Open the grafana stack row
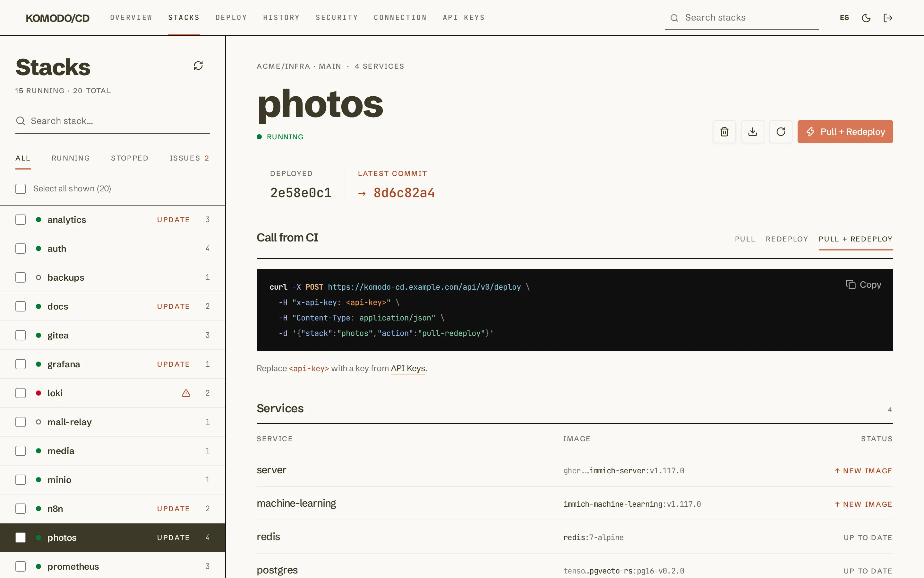The image size is (924, 578). click(x=113, y=364)
